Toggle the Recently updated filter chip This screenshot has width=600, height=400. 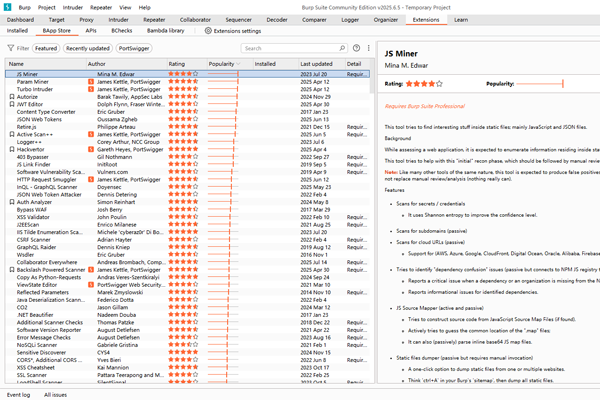[x=88, y=48]
